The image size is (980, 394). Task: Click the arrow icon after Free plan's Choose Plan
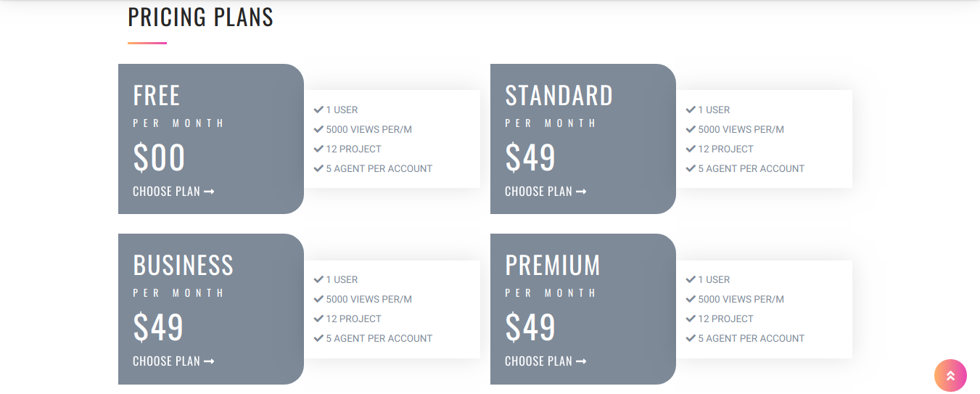pos(209,192)
